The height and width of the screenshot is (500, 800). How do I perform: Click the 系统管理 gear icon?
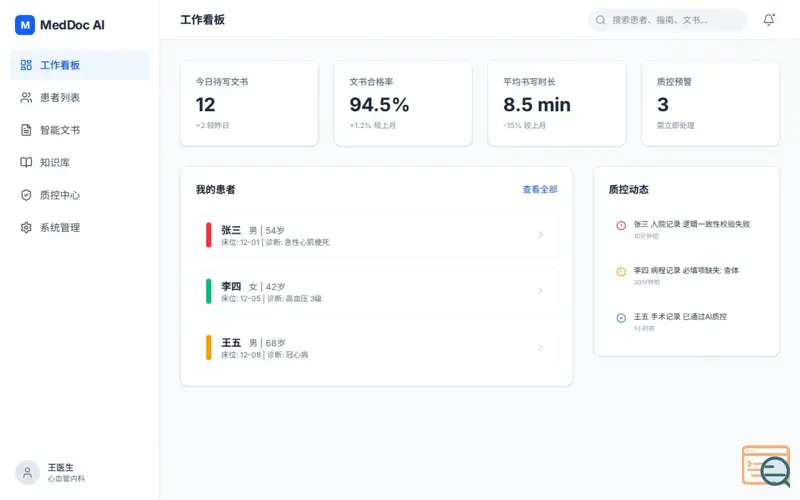click(26, 228)
